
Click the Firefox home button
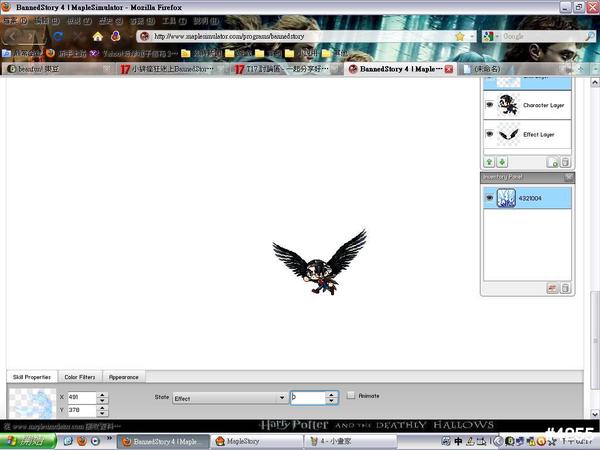tap(98, 36)
